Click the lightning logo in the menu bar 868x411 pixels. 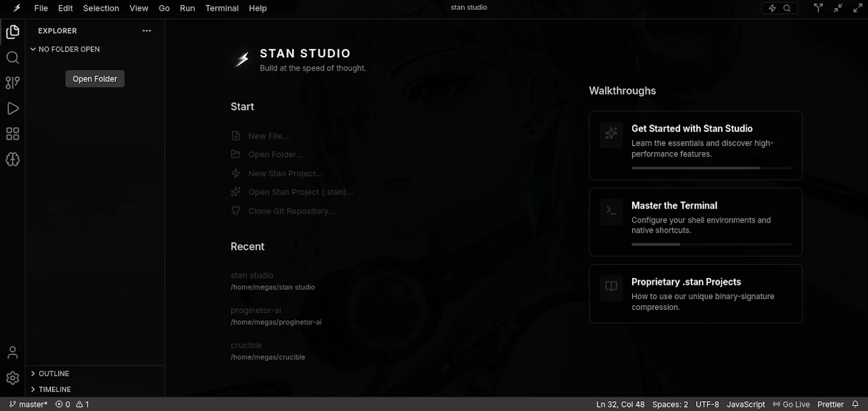17,8
